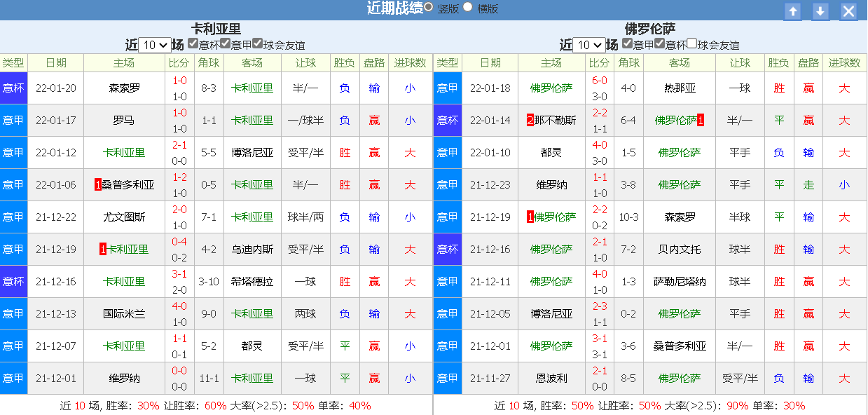Click home team 国际米兰

point(124,314)
